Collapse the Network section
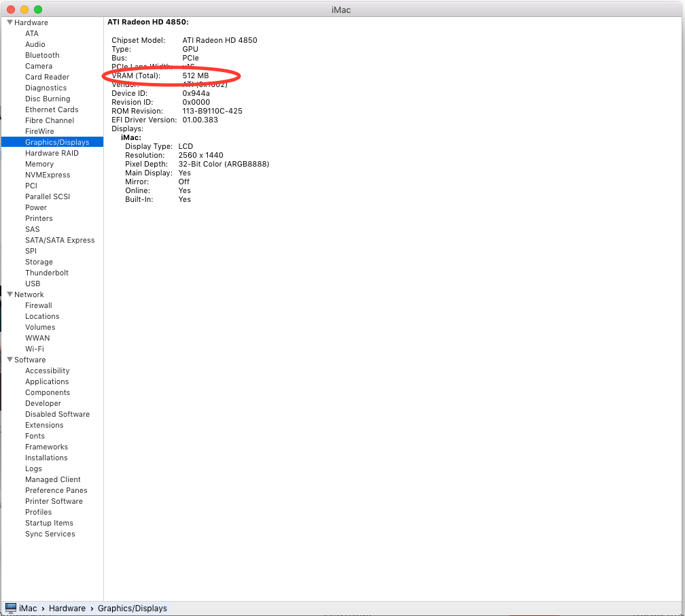 pos(10,294)
